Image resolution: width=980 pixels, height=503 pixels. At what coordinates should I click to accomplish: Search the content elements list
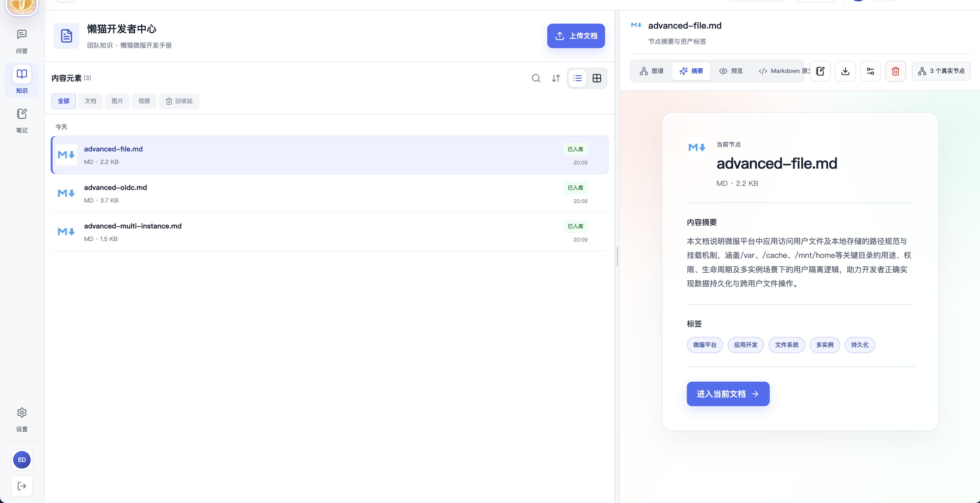point(536,78)
